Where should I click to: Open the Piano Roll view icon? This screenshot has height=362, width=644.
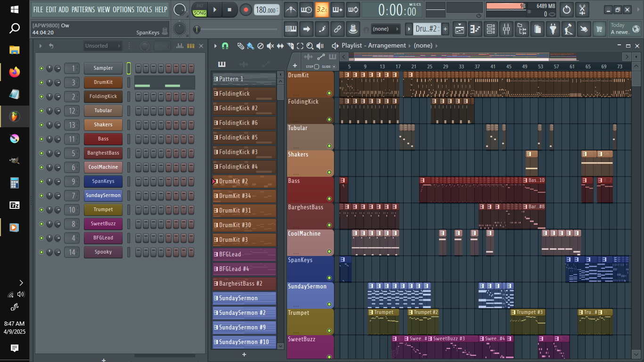pos(475,29)
